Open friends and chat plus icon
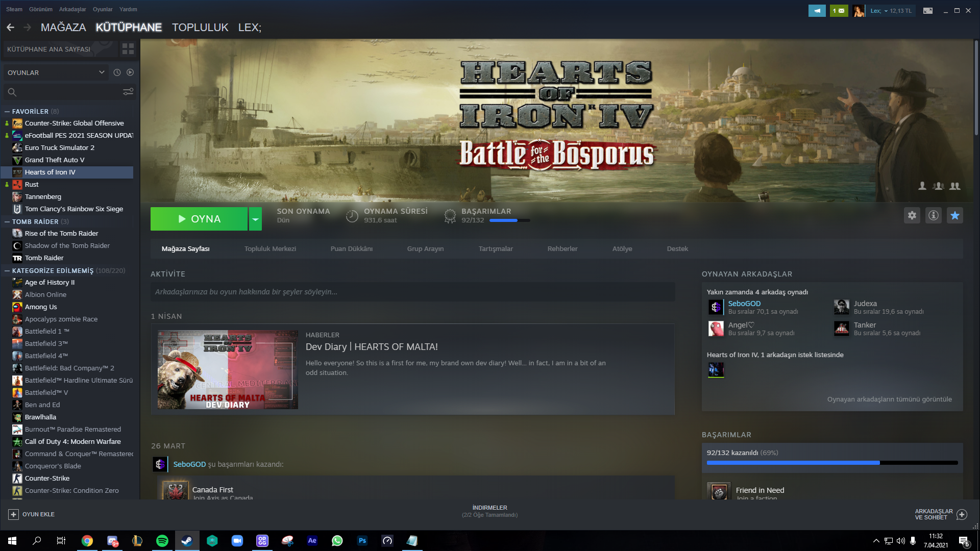The width and height of the screenshot is (980, 551). (962, 514)
